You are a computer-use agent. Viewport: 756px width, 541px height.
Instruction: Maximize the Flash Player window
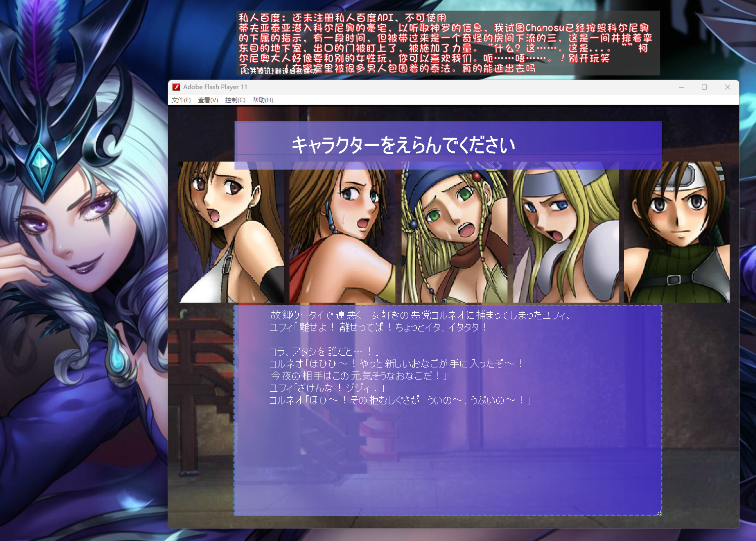point(704,87)
